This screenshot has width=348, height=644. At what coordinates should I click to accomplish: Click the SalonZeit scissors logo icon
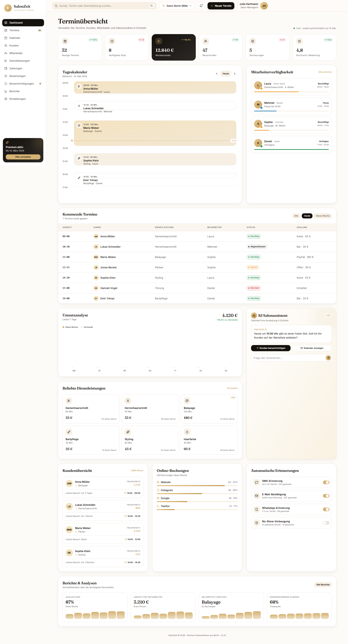8,8
